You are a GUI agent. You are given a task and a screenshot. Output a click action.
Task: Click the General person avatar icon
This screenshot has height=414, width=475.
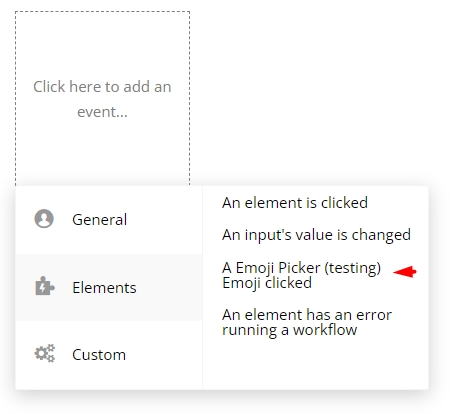tap(44, 219)
